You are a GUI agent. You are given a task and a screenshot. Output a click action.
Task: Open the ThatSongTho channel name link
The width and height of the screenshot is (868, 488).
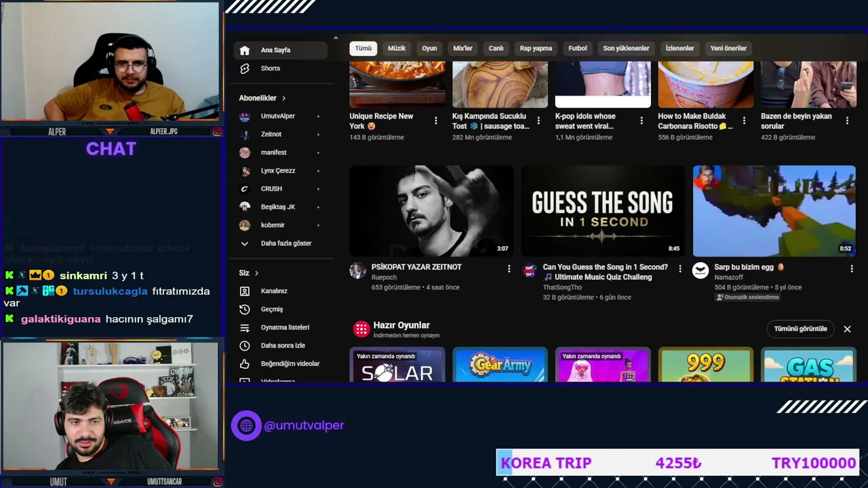[x=562, y=287]
